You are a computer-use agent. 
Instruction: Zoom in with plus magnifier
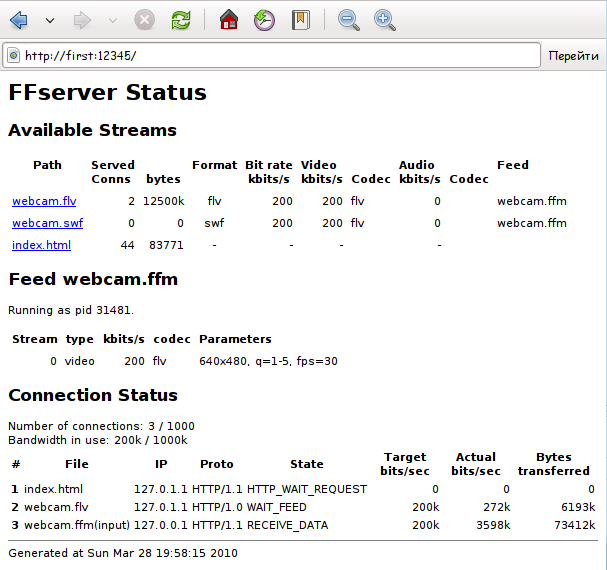coord(384,20)
